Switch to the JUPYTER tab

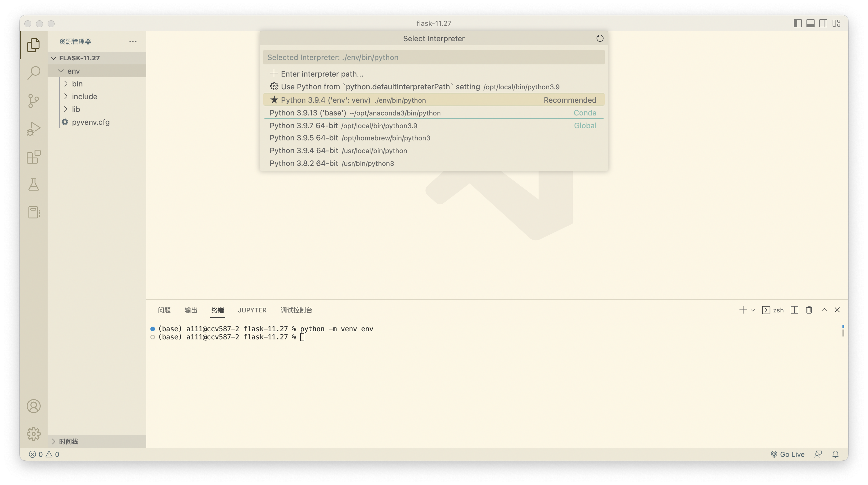[x=252, y=310]
